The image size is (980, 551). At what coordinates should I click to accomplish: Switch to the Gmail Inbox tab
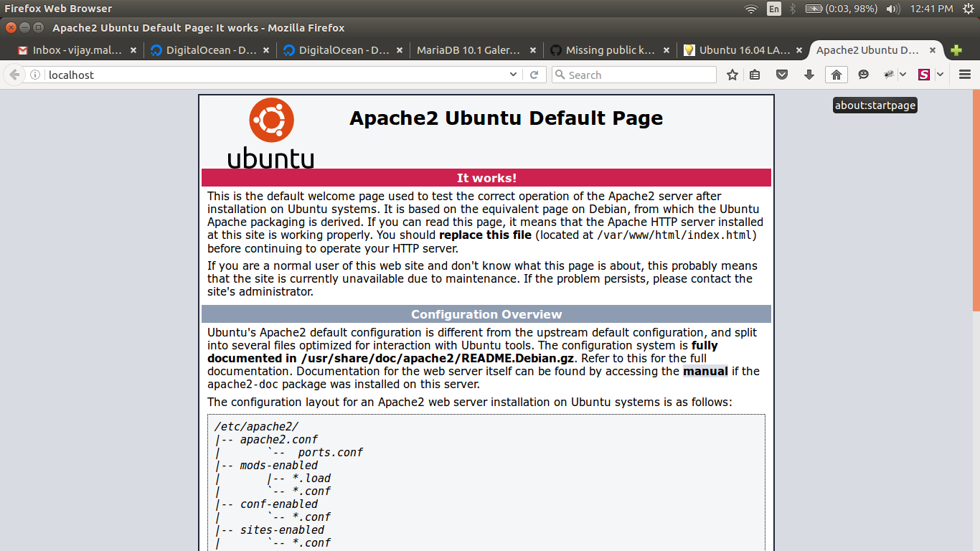[x=75, y=50]
